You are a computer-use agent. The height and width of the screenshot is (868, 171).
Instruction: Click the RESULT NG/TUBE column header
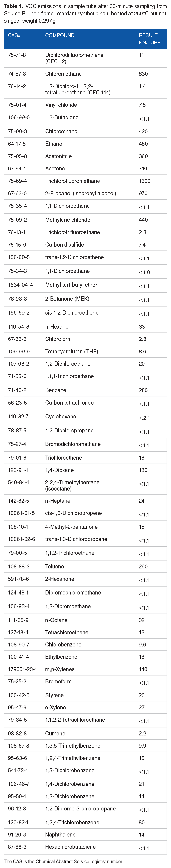[149, 39]
